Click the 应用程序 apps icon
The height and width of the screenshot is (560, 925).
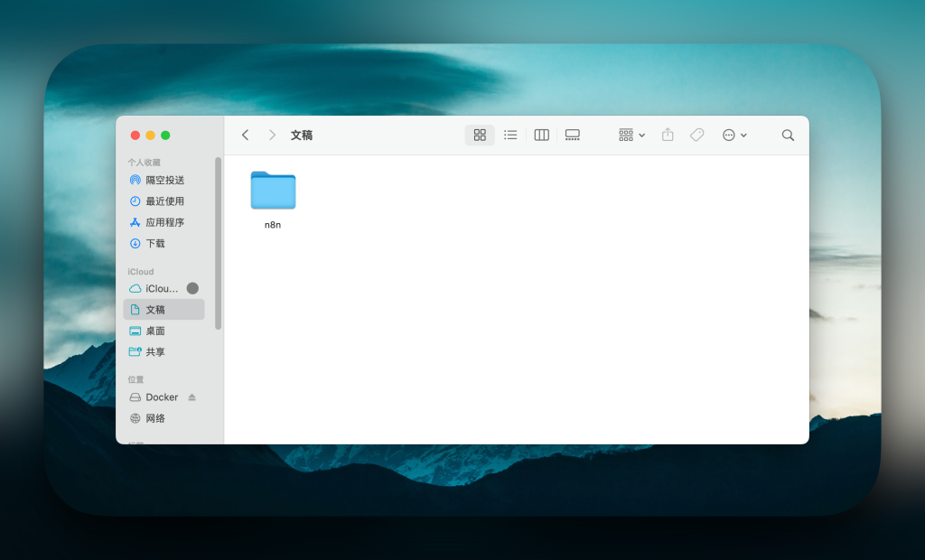point(135,222)
